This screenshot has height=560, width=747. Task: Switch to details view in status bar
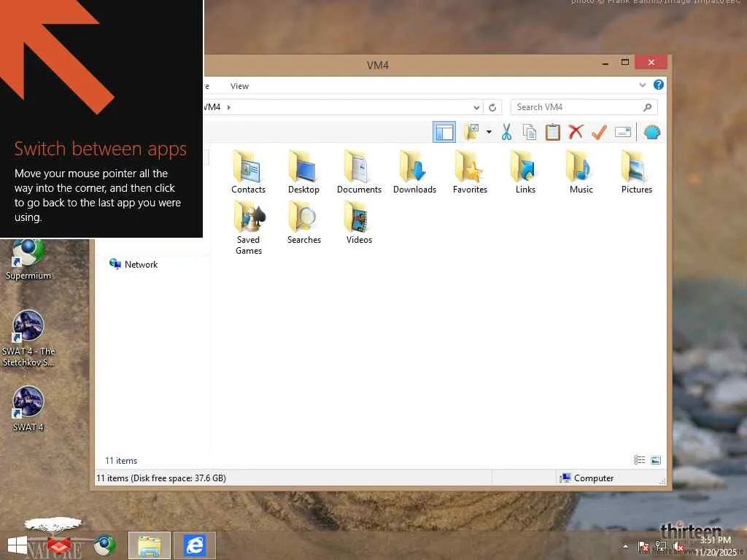pyautogui.click(x=639, y=460)
